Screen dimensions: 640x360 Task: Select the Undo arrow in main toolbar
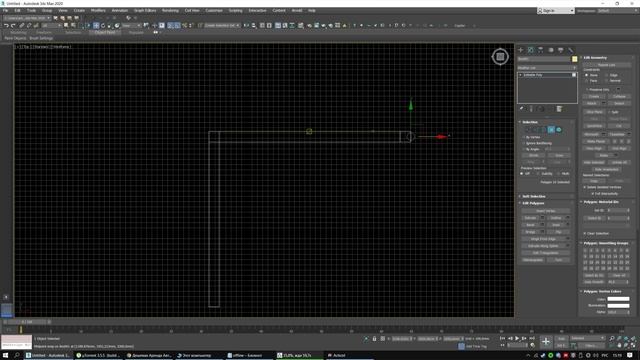click(6, 25)
